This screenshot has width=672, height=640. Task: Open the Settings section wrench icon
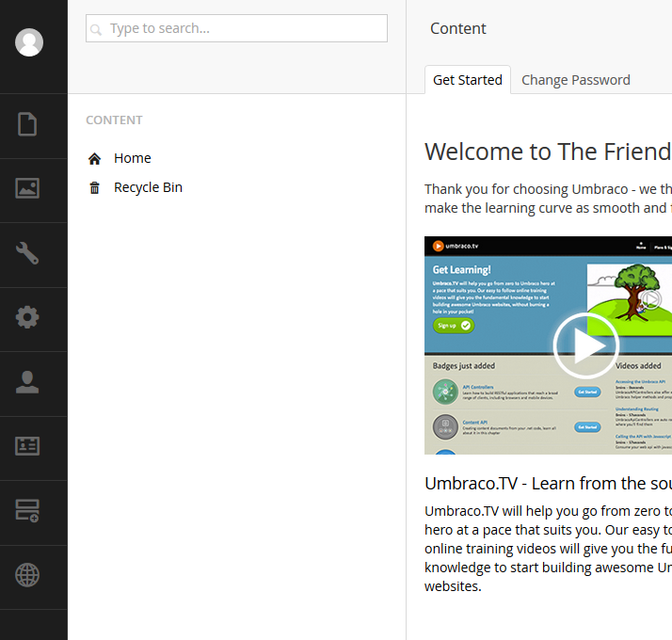pos(27,253)
